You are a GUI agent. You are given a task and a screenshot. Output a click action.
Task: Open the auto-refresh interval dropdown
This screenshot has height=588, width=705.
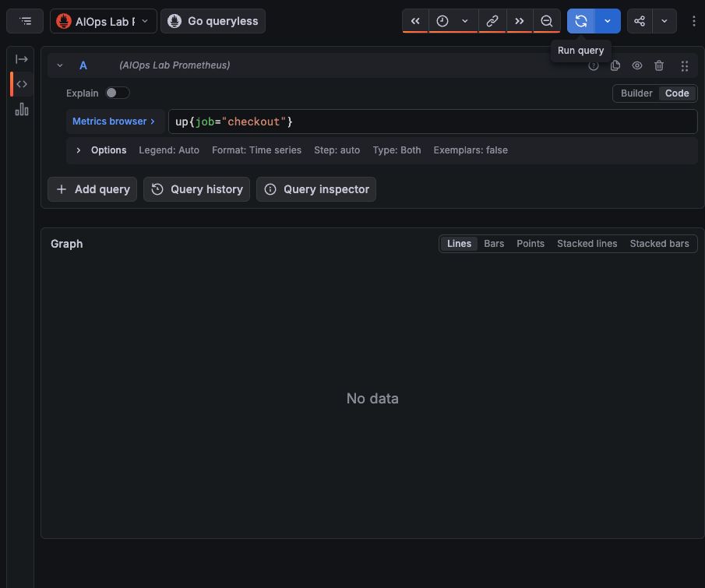click(x=608, y=21)
